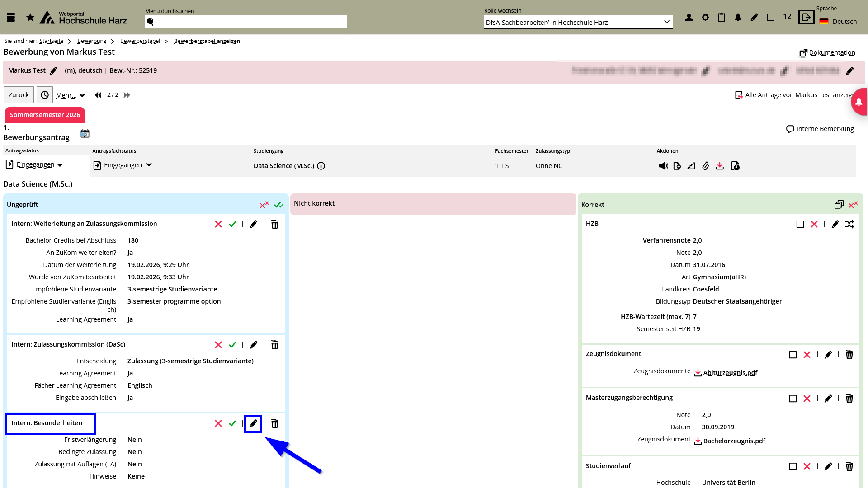This screenshot has height=488, width=868.
Task: Tick the Zeugnisdokument checkbox
Action: (x=793, y=355)
